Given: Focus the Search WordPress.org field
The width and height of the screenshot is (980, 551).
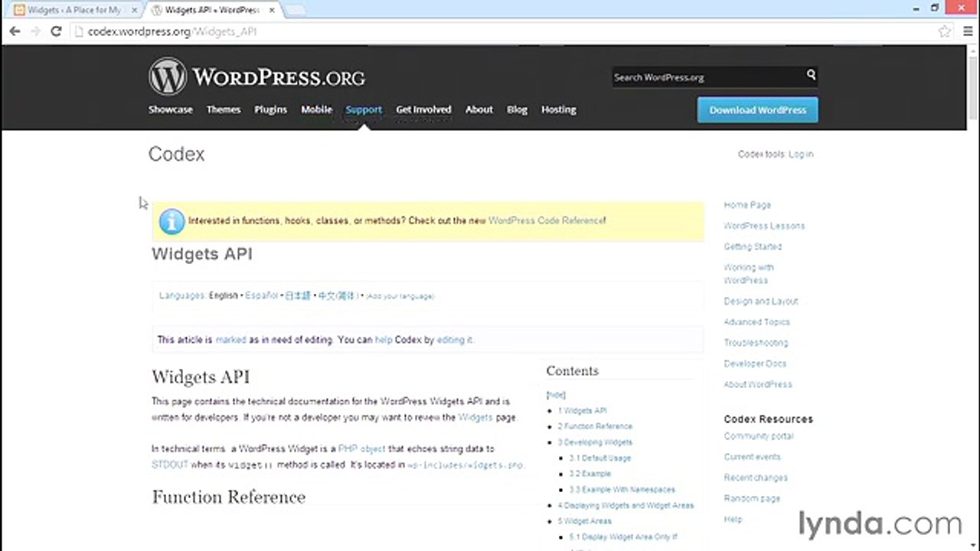Looking at the screenshot, I should (x=707, y=77).
